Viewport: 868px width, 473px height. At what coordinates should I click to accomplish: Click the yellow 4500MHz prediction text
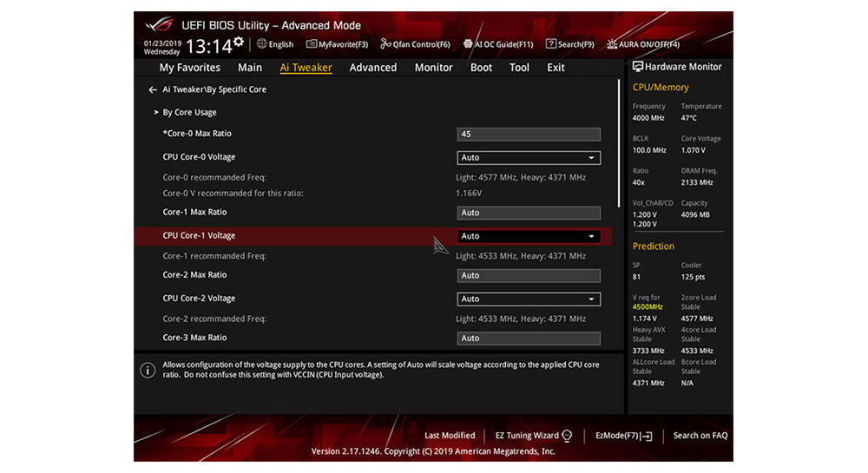648,307
